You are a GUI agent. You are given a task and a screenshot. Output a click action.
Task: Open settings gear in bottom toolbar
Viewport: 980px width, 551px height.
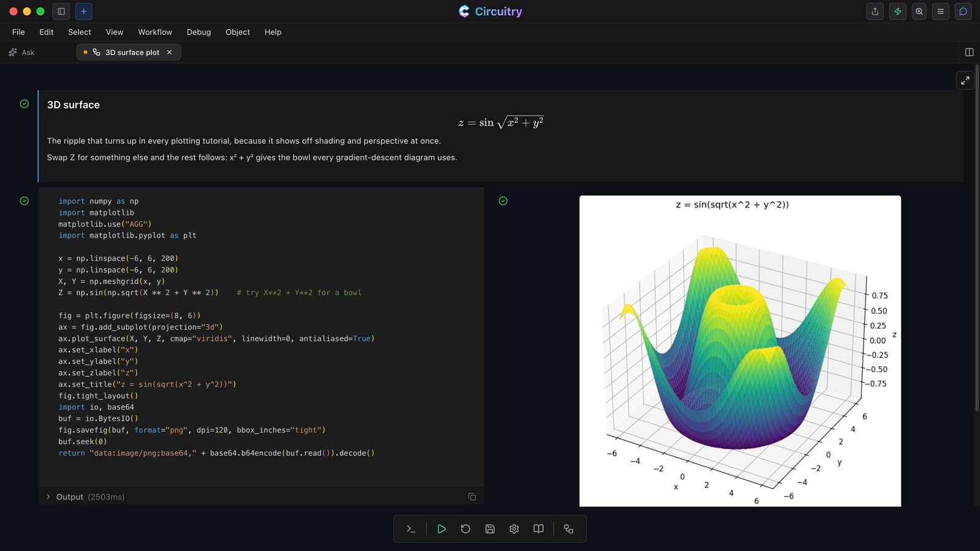coord(514,529)
